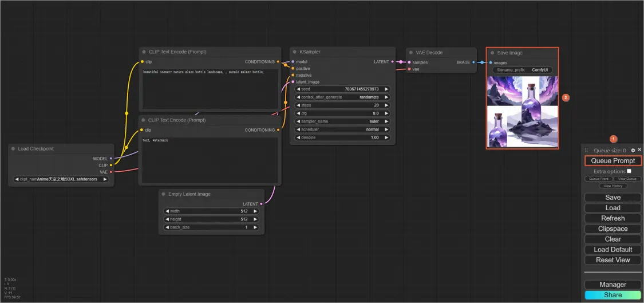Open View History in the queue panel
This screenshot has width=644, height=303.
click(x=613, y=186)
